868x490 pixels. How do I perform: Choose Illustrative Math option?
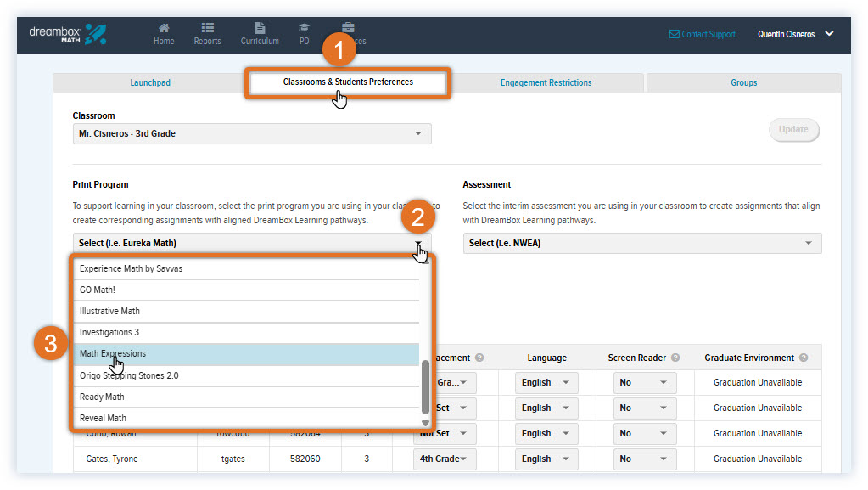coord(246,311)
